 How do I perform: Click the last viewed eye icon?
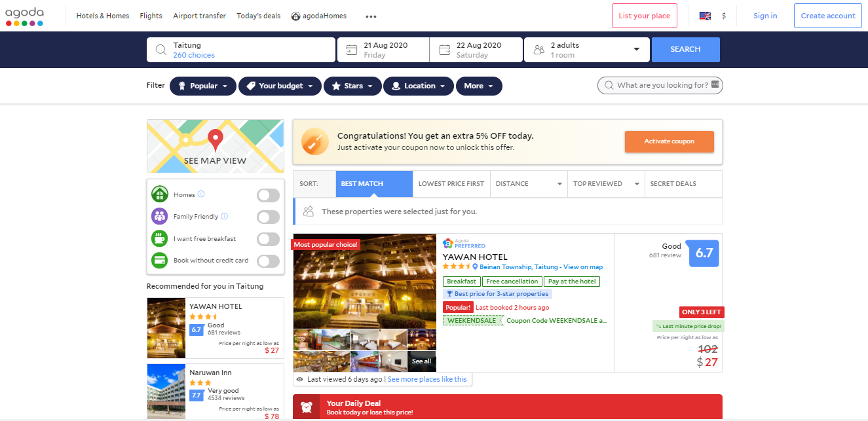tap(300, 379)
